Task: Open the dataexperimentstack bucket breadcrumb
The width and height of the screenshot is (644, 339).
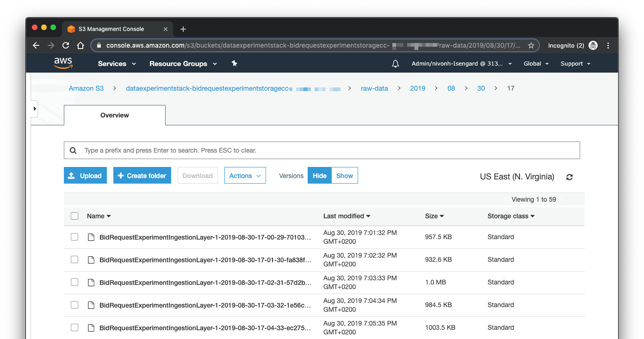Action: point(233,88)
